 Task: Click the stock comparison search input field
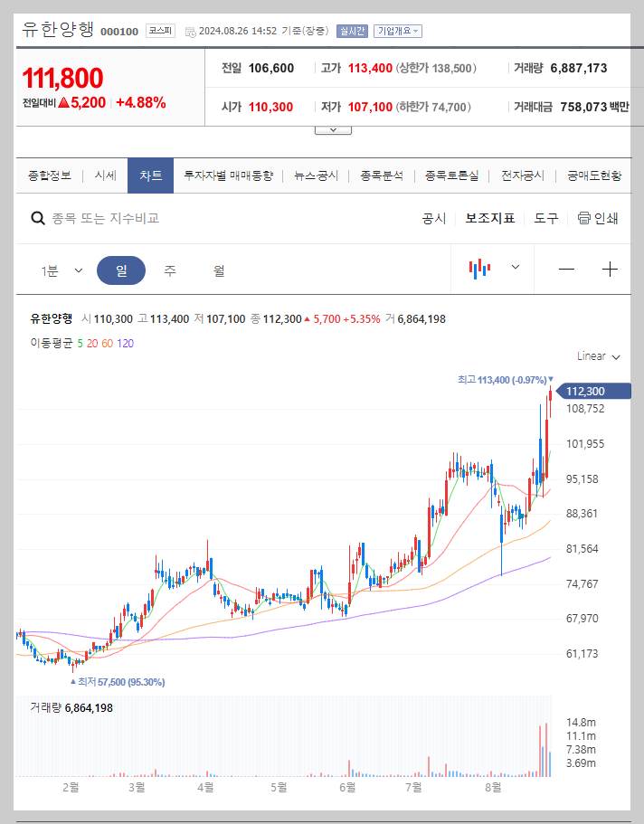click(136, 217)
